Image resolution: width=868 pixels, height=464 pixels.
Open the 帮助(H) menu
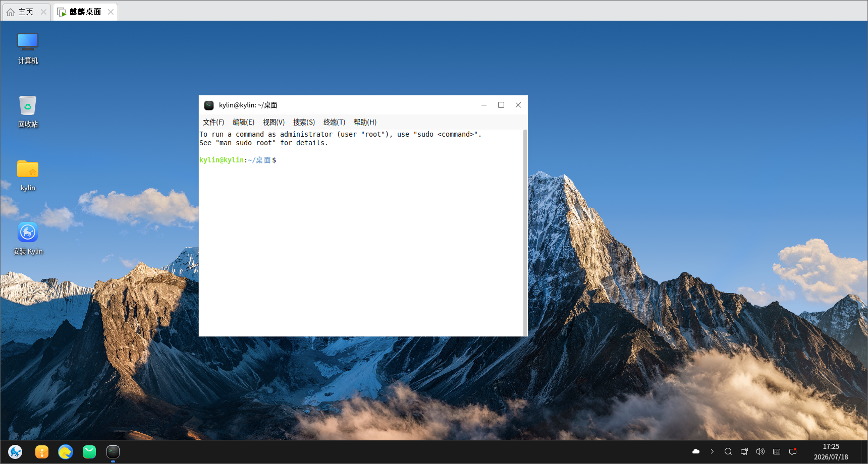pyautogui.click(x=365, y=122)
